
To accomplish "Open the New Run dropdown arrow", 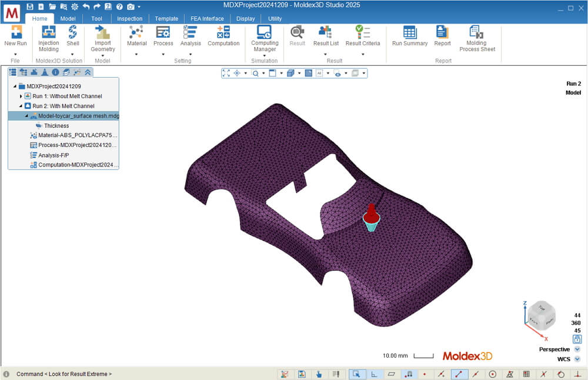I will 15,54.
